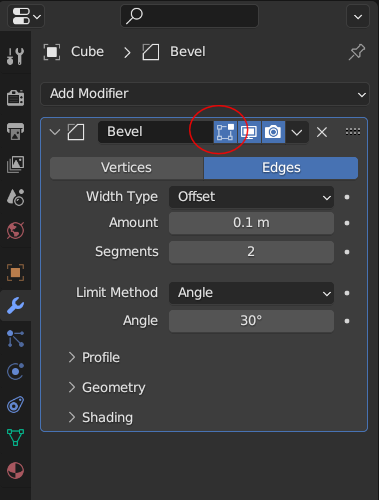The width and height of the screenshot is (379, 500).
Task: Open the Modifiers wrench tab
Action: (x=15, y=306)
